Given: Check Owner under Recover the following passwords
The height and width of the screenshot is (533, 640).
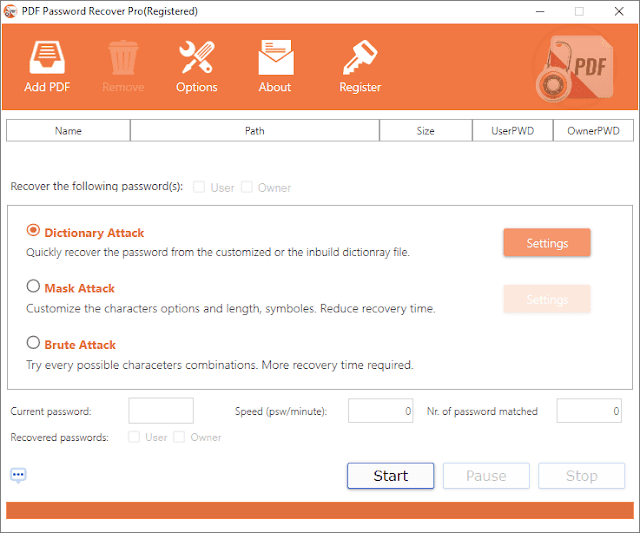Looking at the screenshot, I should [x=247, y=187].
